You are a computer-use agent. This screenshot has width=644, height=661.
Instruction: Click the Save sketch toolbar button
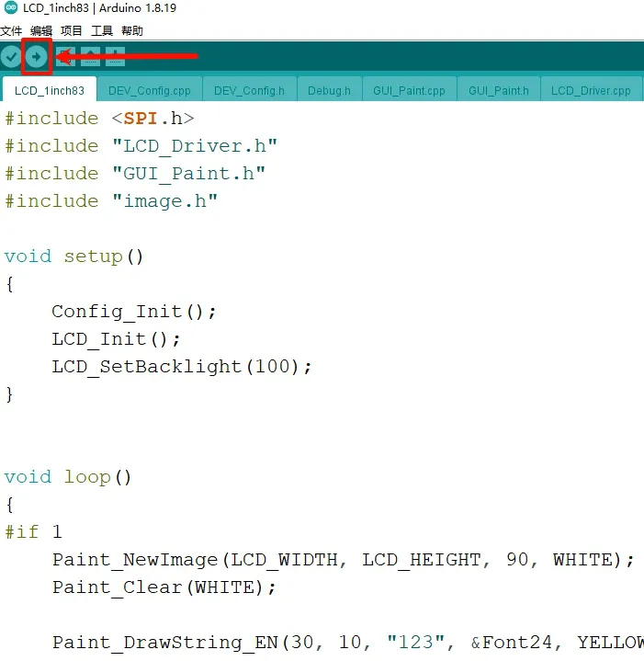(x=115, y=56)
